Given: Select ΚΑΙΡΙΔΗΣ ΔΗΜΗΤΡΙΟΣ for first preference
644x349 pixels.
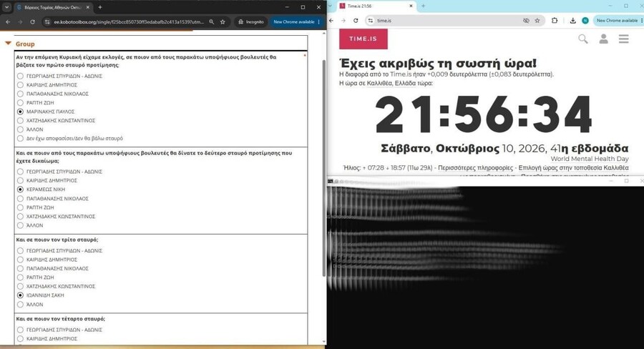Looking at the screenshot, I should click(x=20, y=85).
